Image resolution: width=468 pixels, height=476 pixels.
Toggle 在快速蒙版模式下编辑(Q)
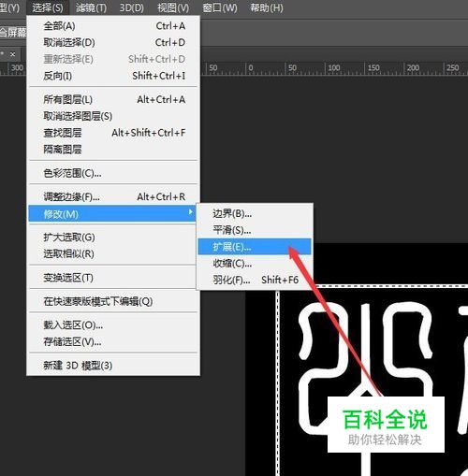114,301
